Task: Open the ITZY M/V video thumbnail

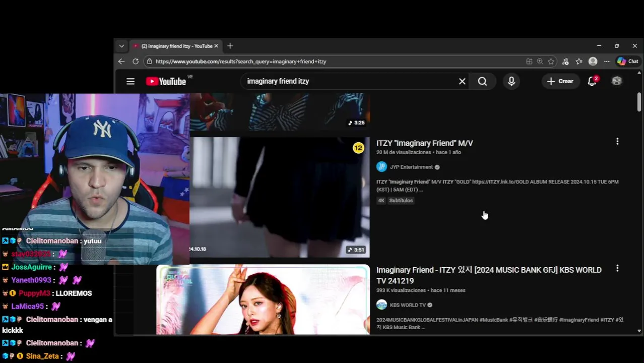Action: click(x=279, y=197)
